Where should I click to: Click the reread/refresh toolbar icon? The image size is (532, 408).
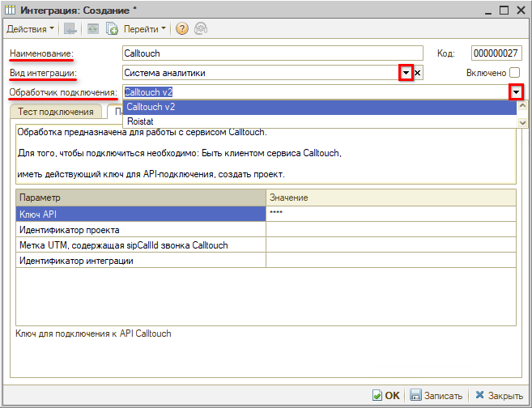(92, 29)
